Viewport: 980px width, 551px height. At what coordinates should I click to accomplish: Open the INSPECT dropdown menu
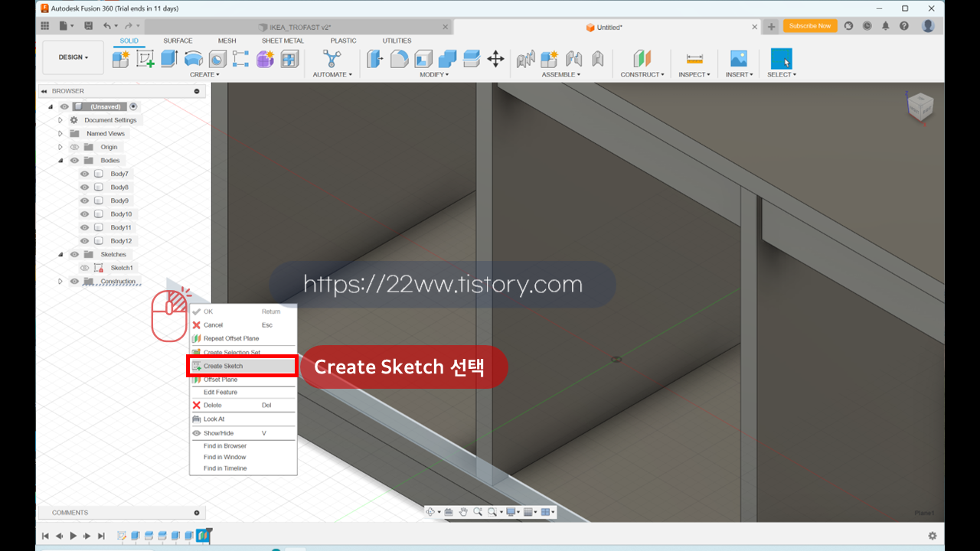pyautogui.click(x=694, y=74)
